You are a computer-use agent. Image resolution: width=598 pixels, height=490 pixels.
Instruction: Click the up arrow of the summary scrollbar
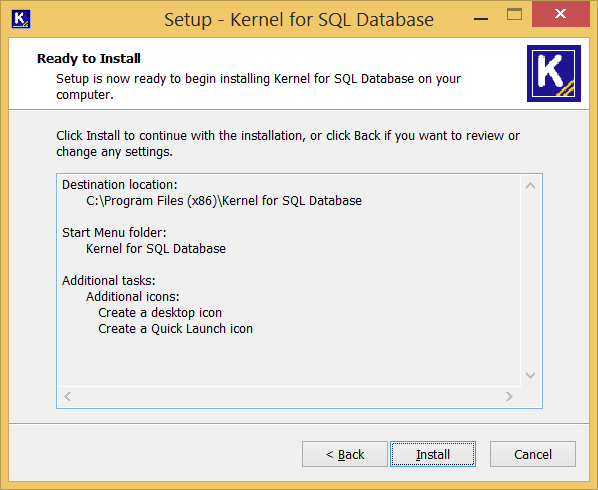[x=530, y=186]
